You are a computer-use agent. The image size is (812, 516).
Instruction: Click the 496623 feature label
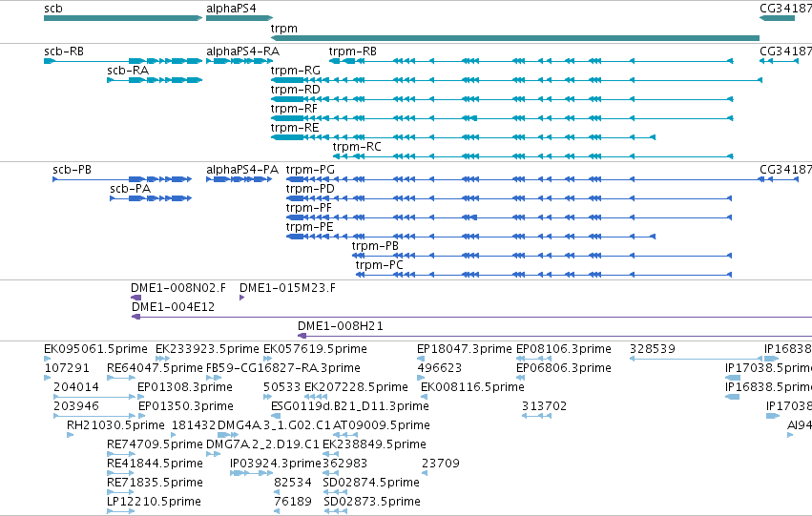pyautogui.click(x=440, y=368)
